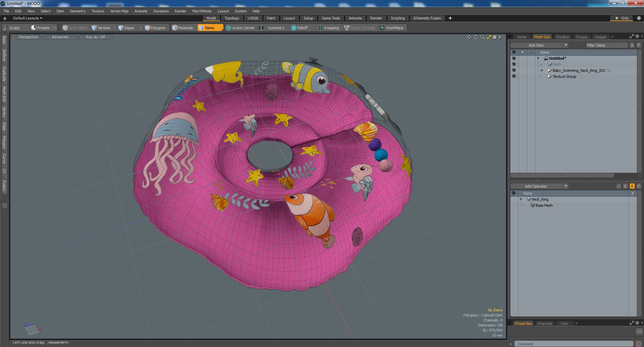Toggle visibility of Untitled scene
644x347 pixels.
pos(514,58)
